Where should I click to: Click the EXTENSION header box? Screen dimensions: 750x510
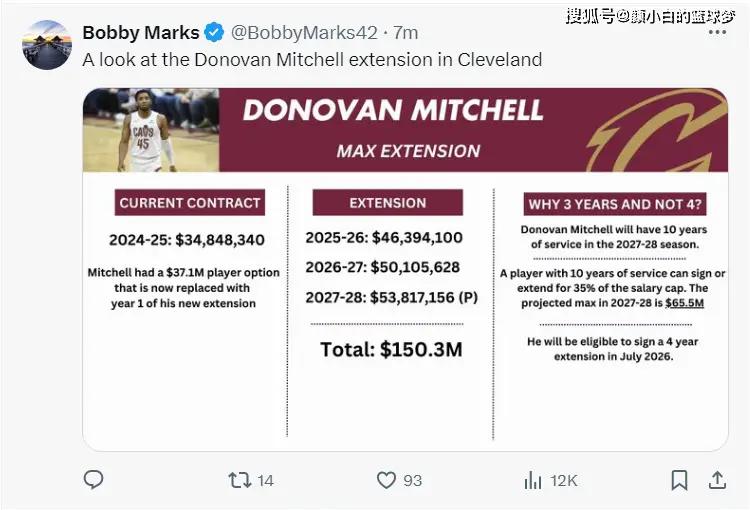click(x=388, y=203)
